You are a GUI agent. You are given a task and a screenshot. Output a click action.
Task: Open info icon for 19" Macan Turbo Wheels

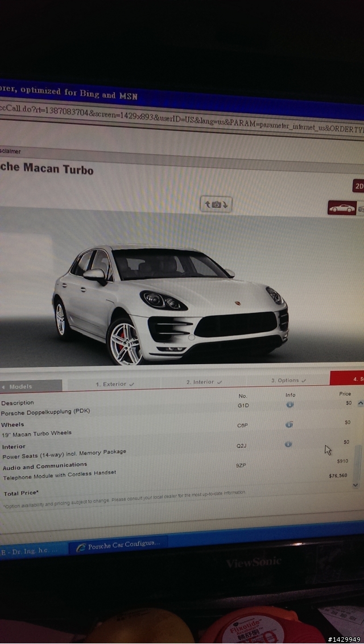(289, 424)
